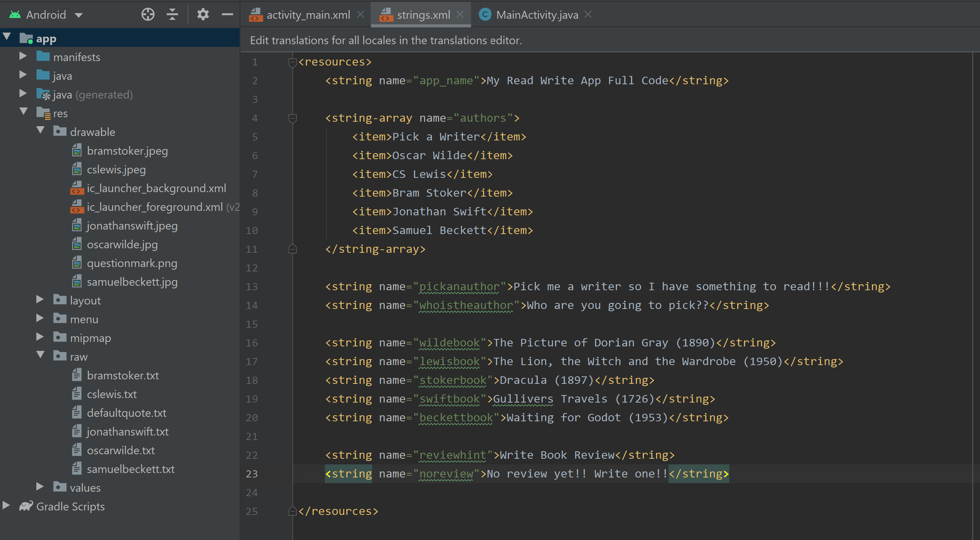
Task: Close the activity_main.xml tab
Action: [361, 15]
